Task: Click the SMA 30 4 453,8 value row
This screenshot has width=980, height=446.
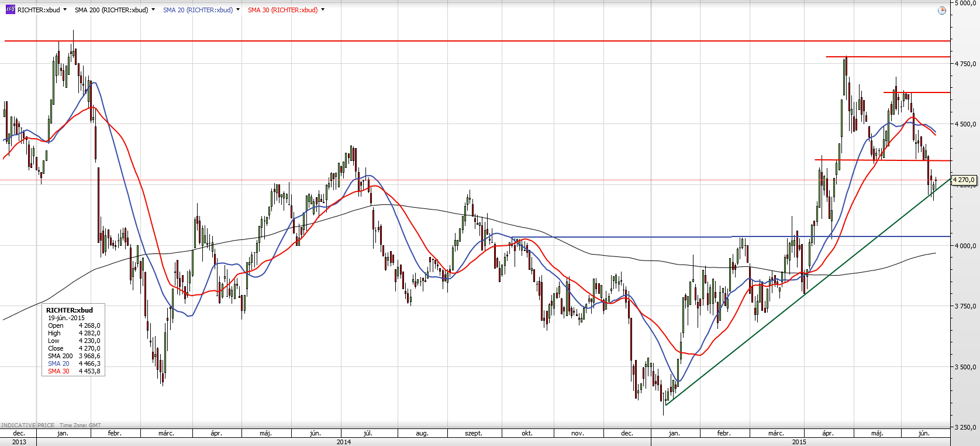Action: [74, 371]
